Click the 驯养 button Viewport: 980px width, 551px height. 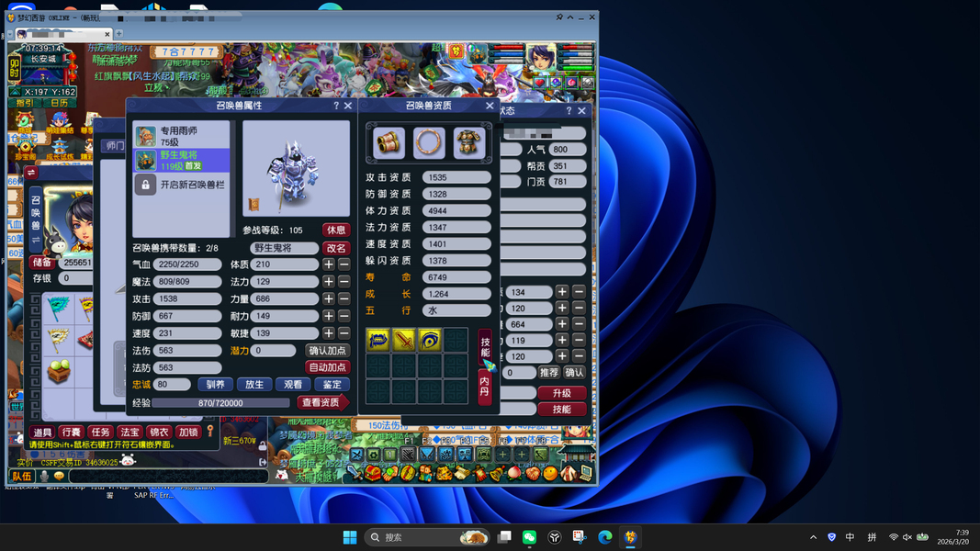(216, 384)
